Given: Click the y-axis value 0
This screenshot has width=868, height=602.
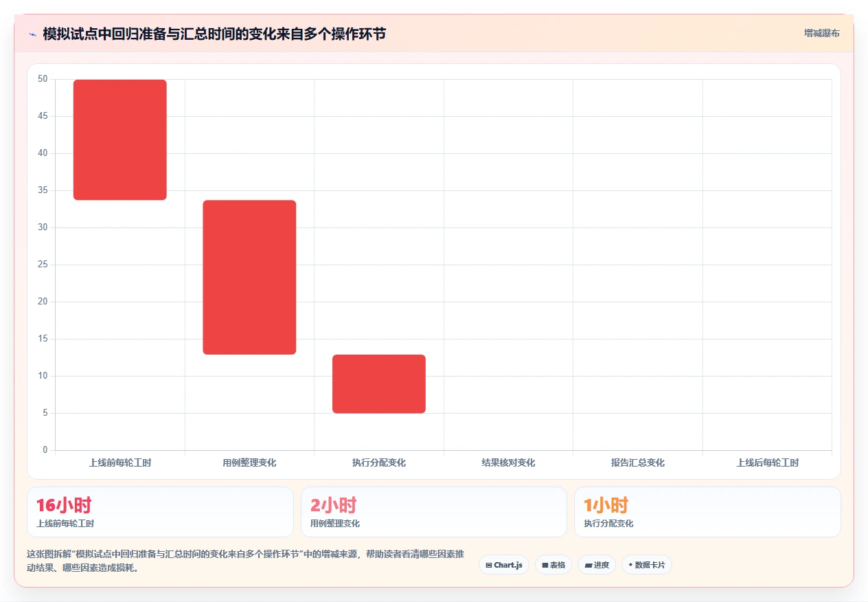Looking at the screenshot, I should pyautogui.click(x=45, y=450).
